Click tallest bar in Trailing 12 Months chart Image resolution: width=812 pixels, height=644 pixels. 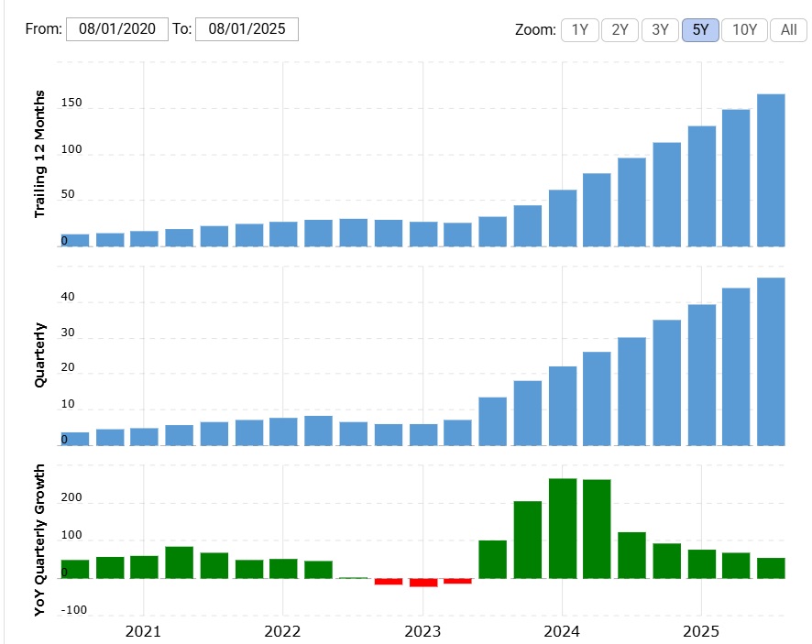771,170
